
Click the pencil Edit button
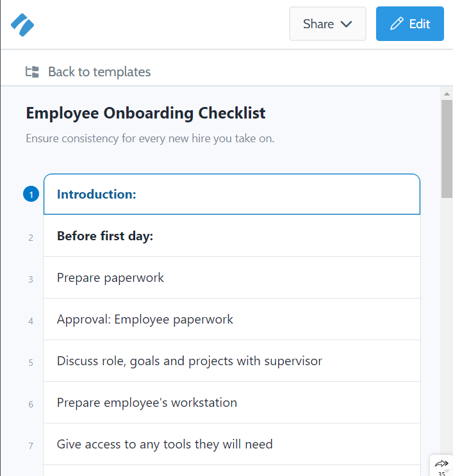tap(409, 24)
